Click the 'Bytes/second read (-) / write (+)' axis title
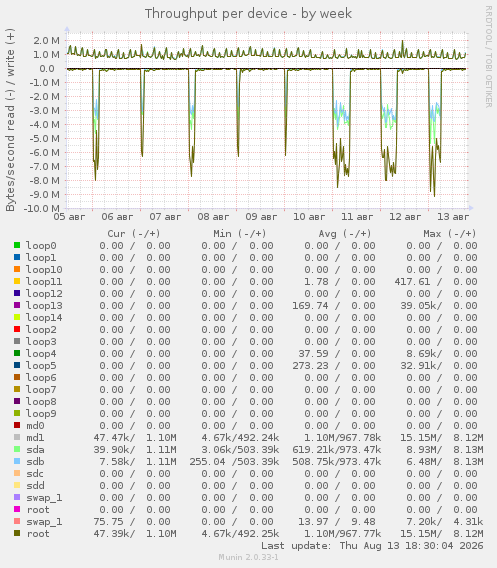The image size is (497, 568). click(x=10, y=120)
